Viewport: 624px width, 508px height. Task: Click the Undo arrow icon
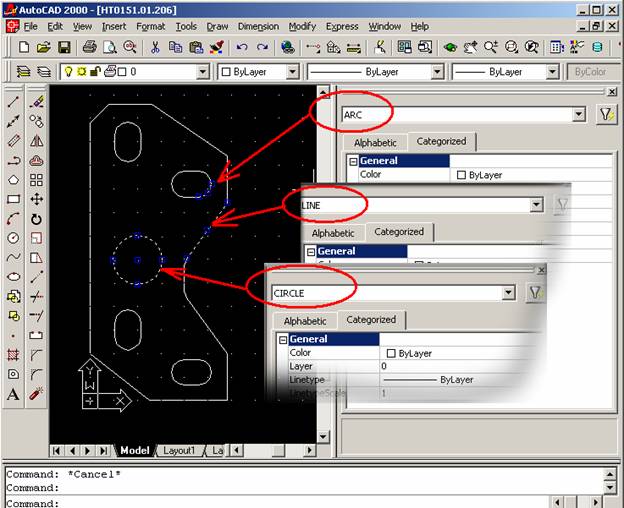click(242, 47)
